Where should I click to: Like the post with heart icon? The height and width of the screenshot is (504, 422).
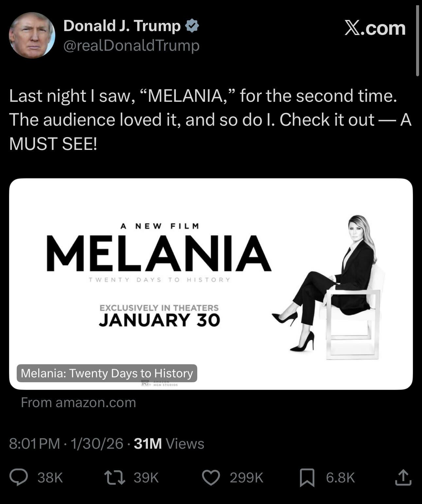pyautogui.click(x=211, y=477)
